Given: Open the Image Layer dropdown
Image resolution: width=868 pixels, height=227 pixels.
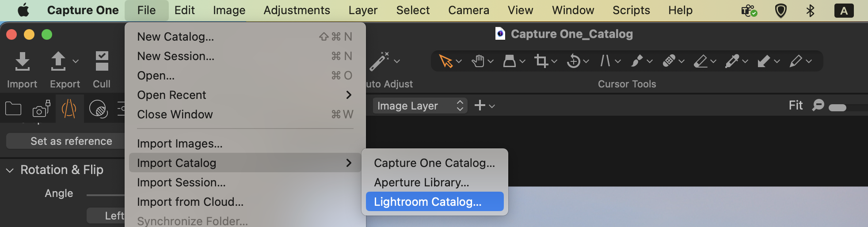Looking at the screenshot, I should [419, 106].
